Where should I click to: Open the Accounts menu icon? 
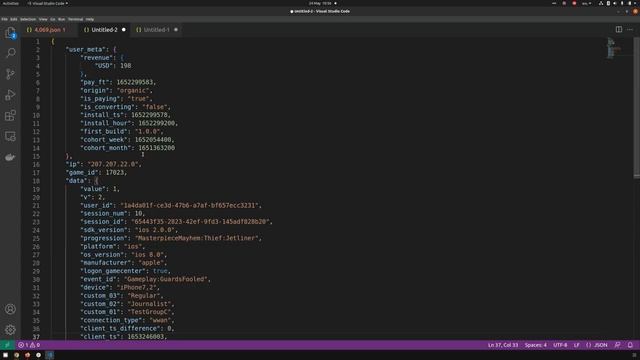[x=11, y=309]
